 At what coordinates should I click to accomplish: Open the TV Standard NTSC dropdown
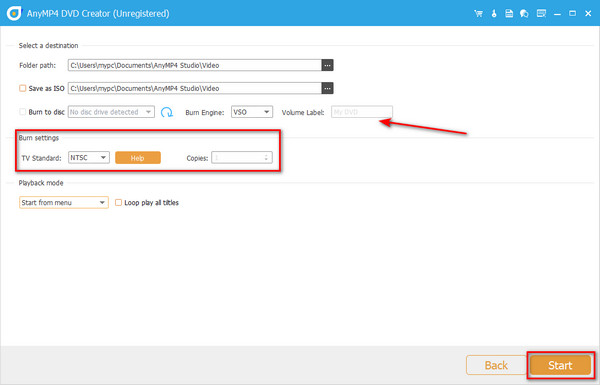89,158
